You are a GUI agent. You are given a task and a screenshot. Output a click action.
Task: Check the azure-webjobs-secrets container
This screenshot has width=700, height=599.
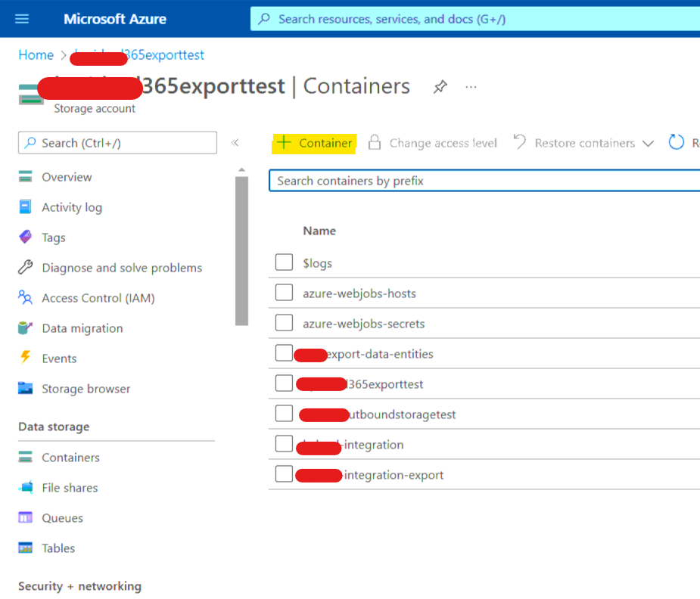pos(284,323)
